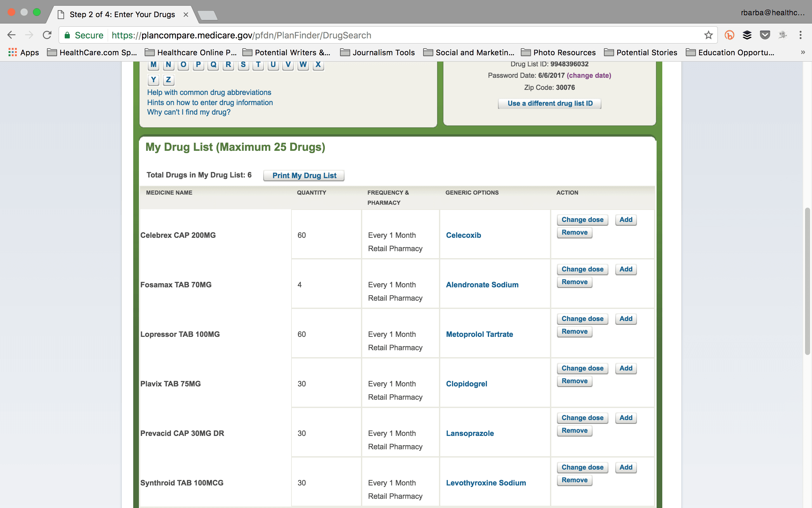Click Use a different drug list ID

point(550,104)
